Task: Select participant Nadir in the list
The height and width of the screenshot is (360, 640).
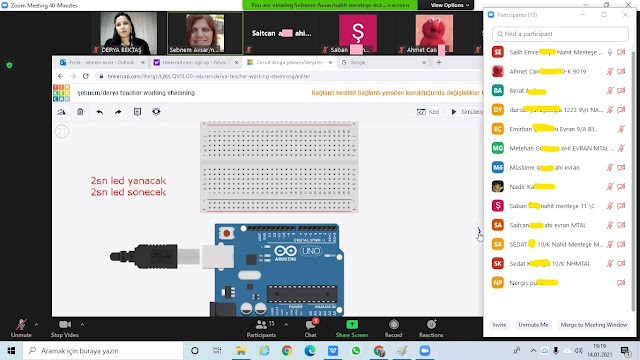Action: point(558,187)
